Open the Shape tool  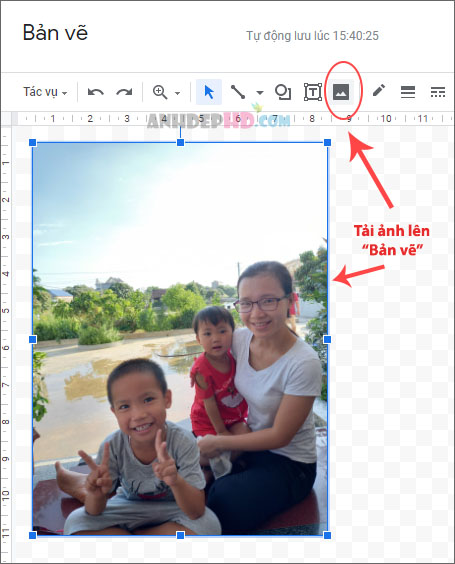(x=283, y=92)
